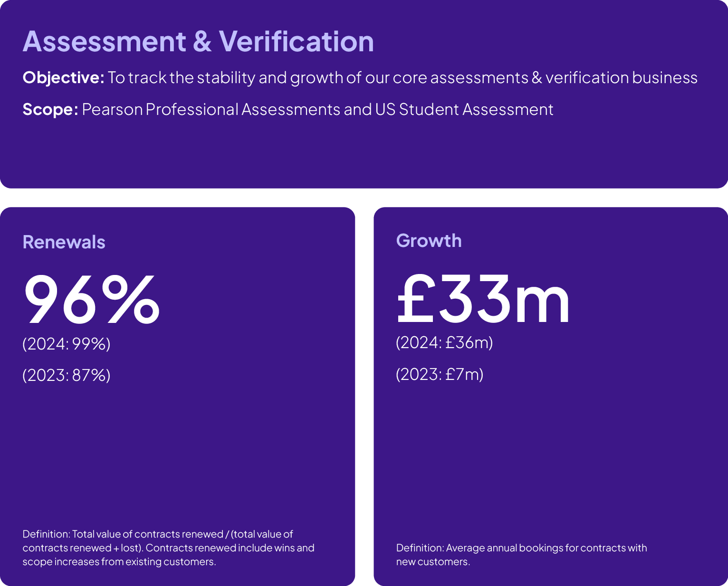Select the Growth card heading
The height and width of the screenshot is (586, 728).
point(429,241)
